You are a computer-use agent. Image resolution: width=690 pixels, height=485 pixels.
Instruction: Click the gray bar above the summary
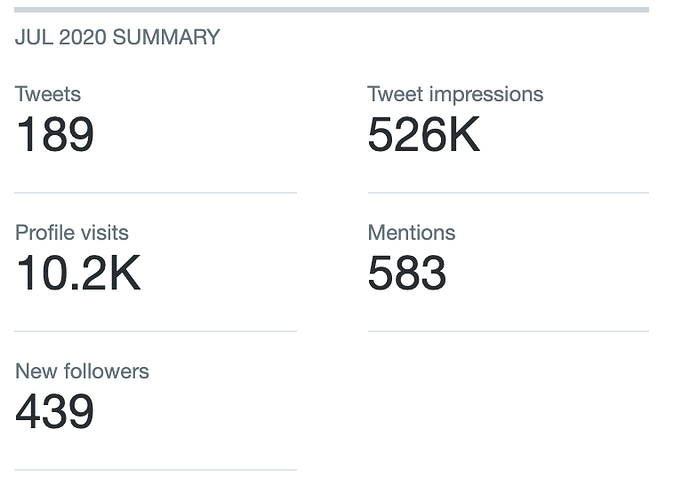pyautogui.click(x=331, y=9)
